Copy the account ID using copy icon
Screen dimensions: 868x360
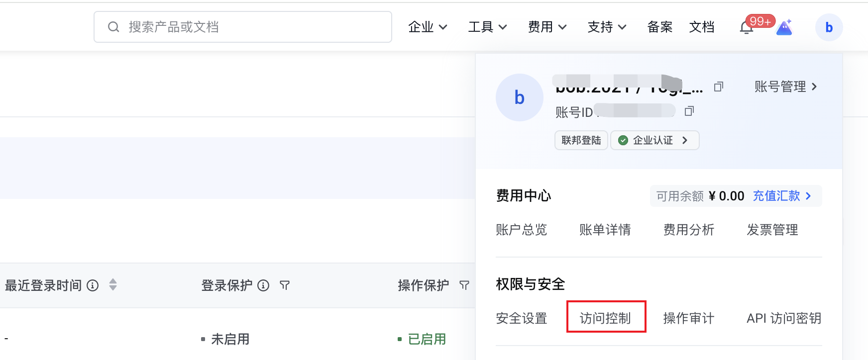pos(689,111)
